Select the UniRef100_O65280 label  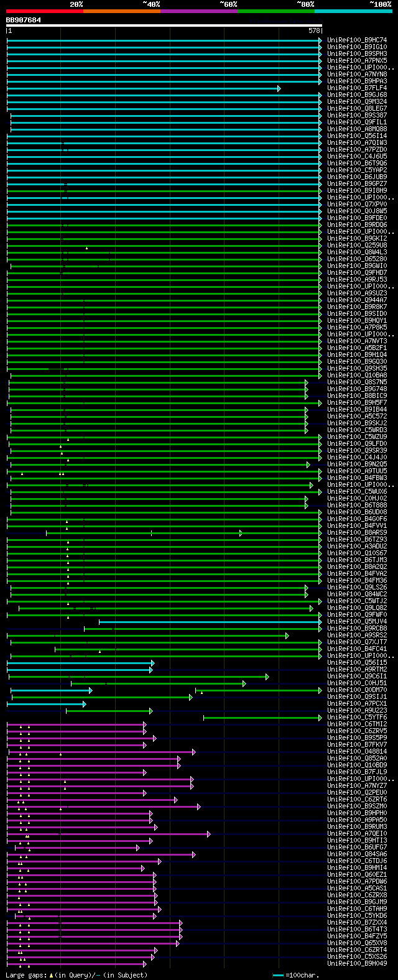coord(357,259)
